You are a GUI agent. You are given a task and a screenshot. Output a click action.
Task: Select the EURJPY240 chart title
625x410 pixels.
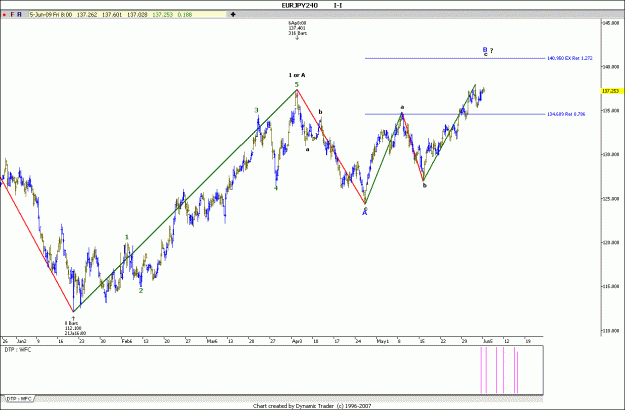click(x=299, y=5)
